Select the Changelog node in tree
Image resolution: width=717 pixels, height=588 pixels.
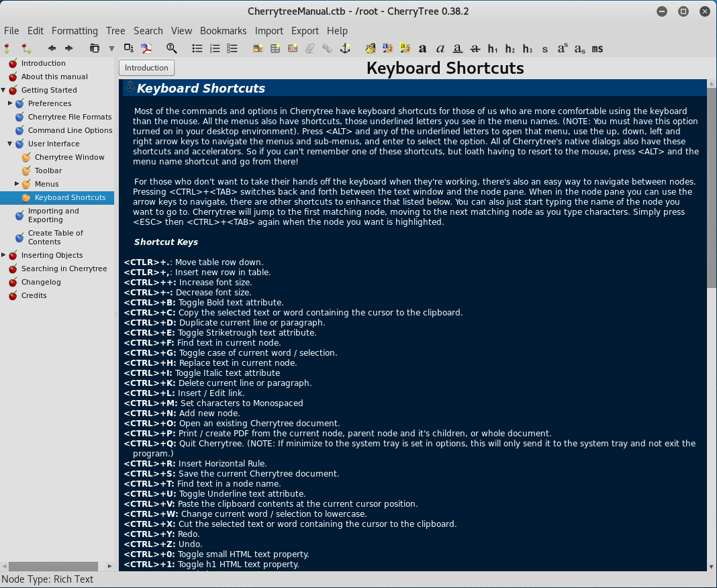pyautogui.click(x=41, y=282)
